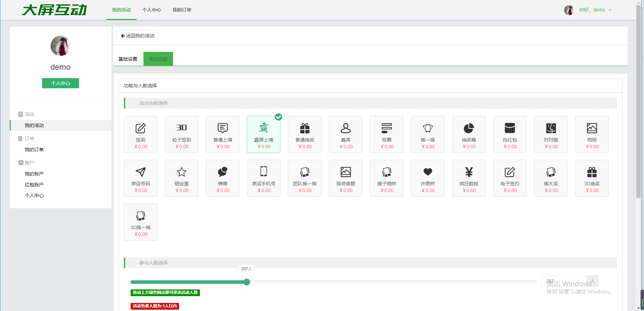This screenshot has width=644, height=311.
Task: Enable the 弹幕 bullet comments feature
Action: (x=223, y=178)
